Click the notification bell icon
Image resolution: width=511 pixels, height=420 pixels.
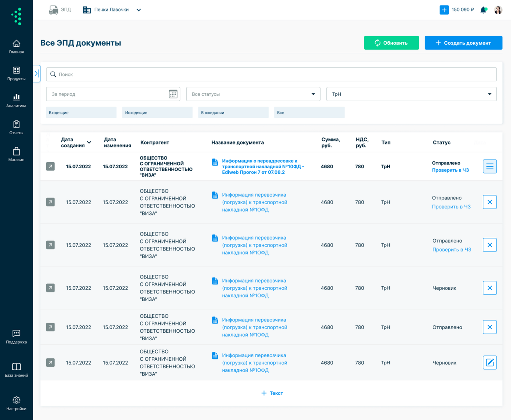(x=483, y=10)
